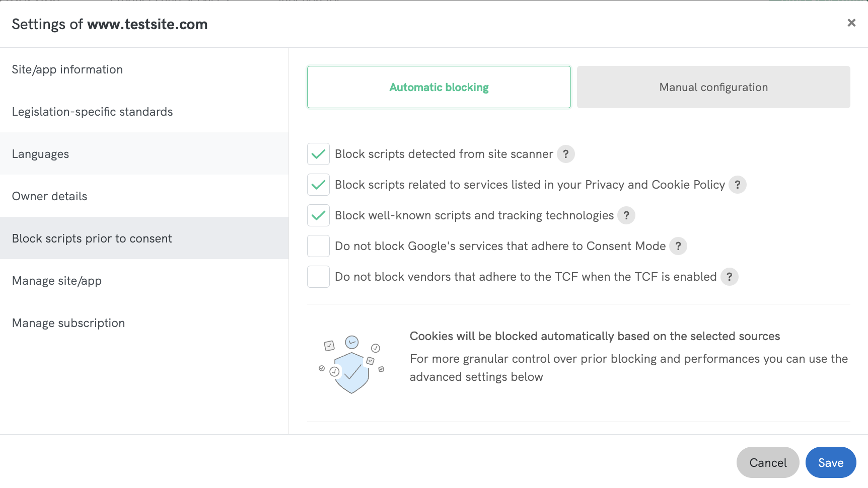Image resolution: width=868 pixels, height=488 pixels.
Task: Close the settings dialog with the X
Action: pyautogui.click(x=851, y=23)
